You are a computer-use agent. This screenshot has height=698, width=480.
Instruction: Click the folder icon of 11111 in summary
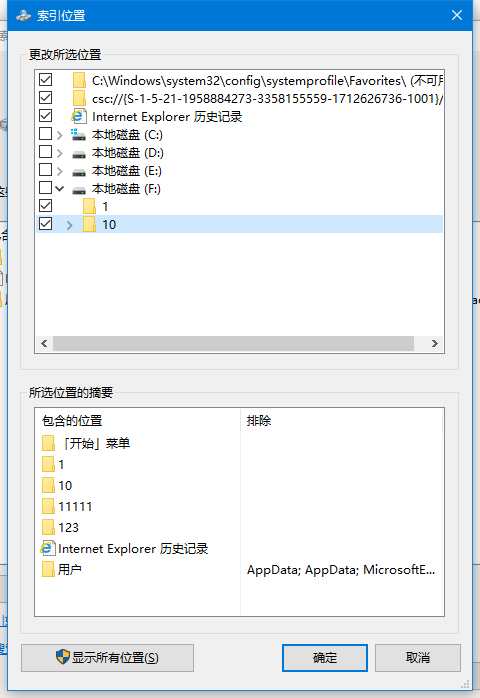pyautogui.click(x=48, y=507)
